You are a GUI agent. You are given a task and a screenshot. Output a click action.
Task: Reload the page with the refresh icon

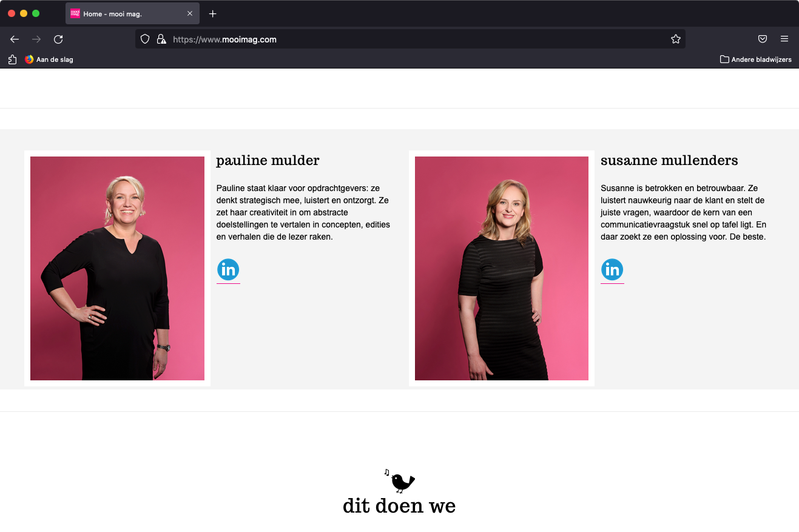(x=58, y=39)
